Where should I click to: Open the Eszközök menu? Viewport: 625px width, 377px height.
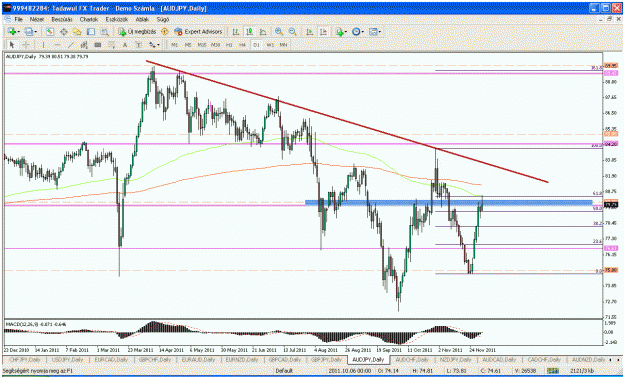116,19
